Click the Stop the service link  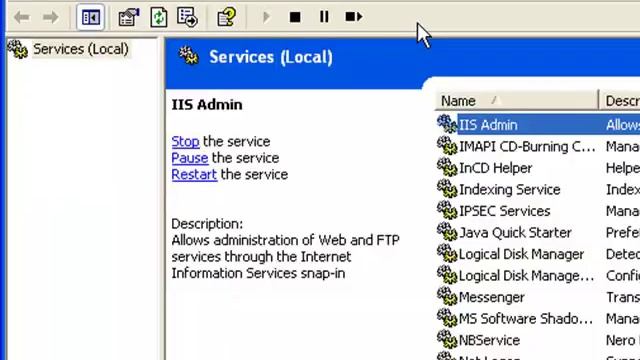click(185, 142)
